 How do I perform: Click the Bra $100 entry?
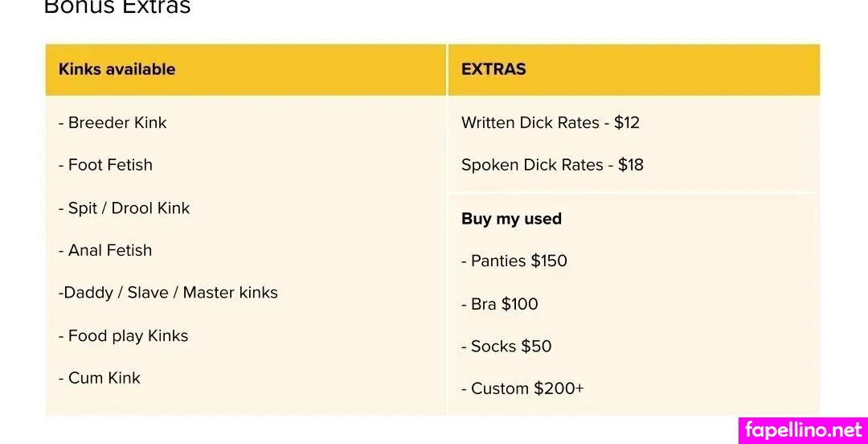500,304
